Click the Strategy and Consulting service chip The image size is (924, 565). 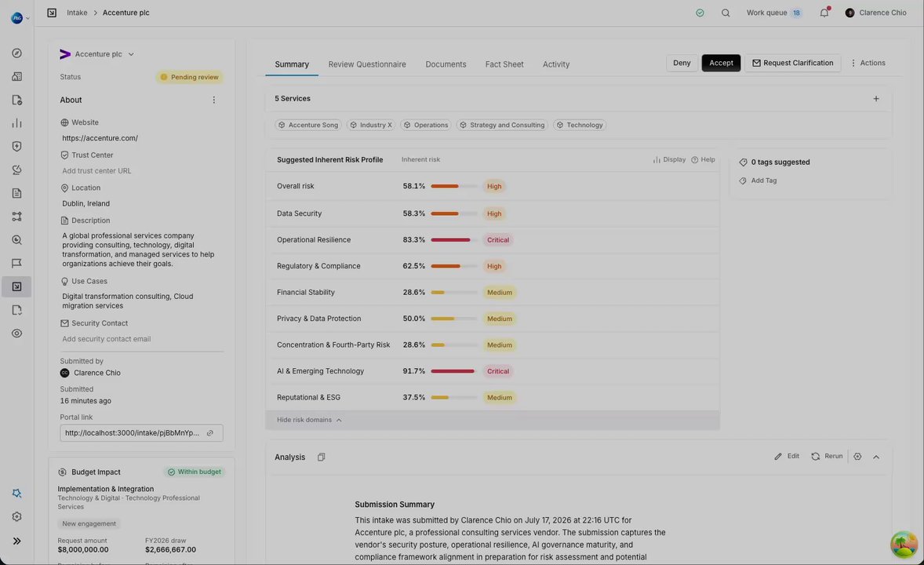(x=501, y=125)
